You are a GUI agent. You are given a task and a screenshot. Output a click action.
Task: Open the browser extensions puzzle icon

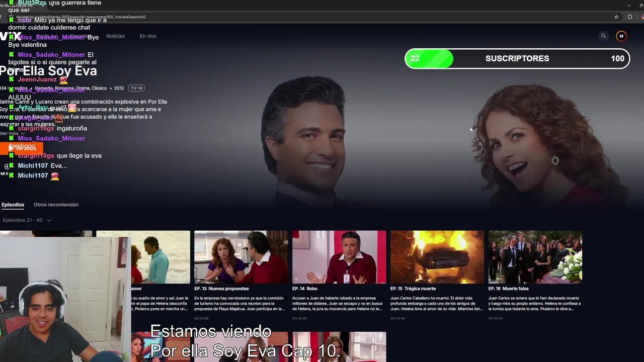630,17
